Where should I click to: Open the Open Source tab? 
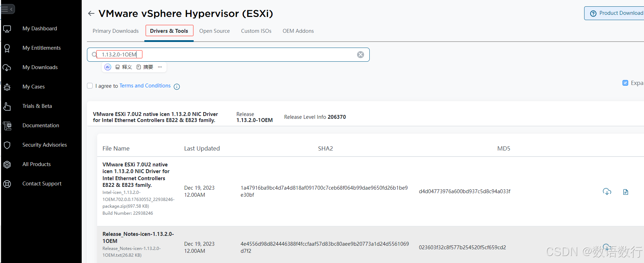coord(214,31)
